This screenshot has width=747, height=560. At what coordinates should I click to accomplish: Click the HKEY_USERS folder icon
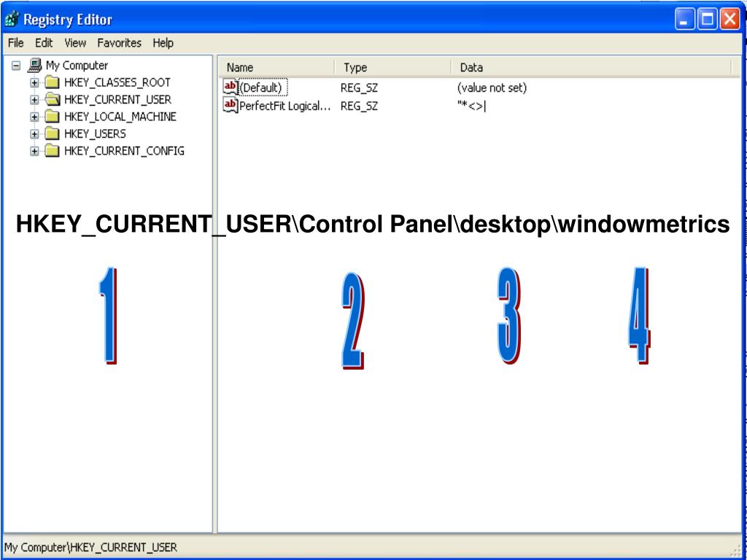52,134
